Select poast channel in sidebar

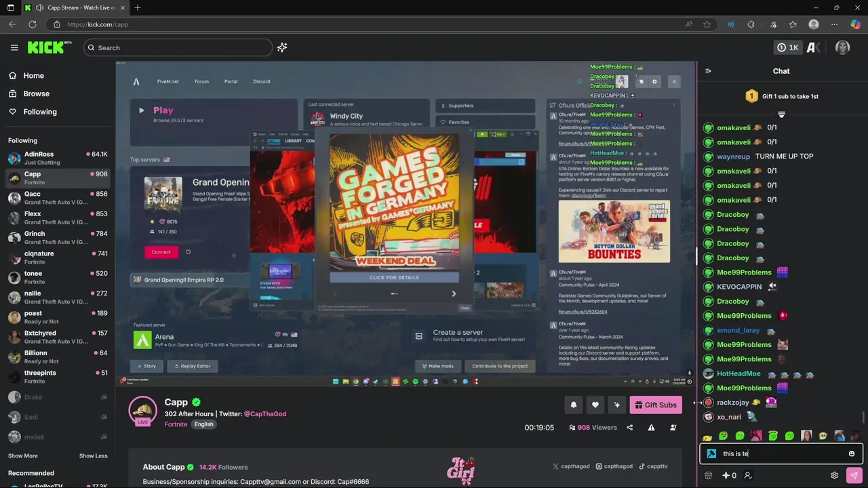pyautogui.click(x=58, y=317)
